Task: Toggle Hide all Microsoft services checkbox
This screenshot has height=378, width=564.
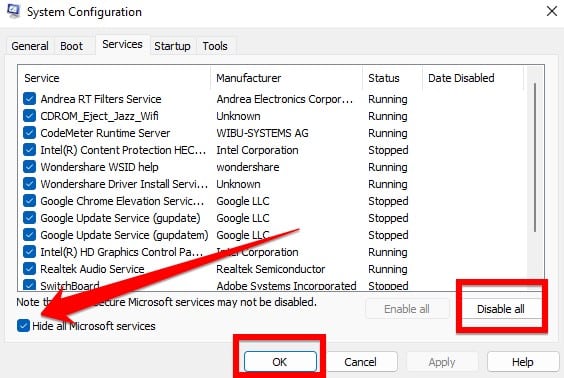Action: point(23,325)
